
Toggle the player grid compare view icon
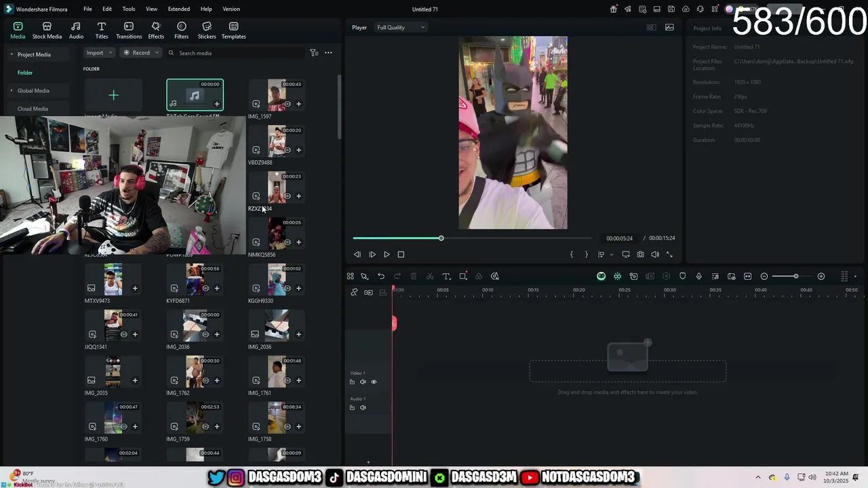pos(651,27)
